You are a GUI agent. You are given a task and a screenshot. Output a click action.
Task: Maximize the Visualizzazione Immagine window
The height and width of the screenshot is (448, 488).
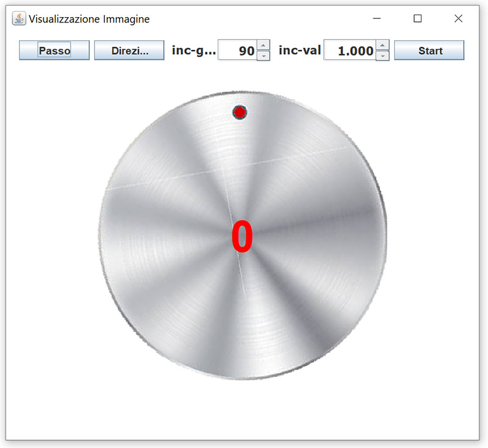tap(418, 19)
